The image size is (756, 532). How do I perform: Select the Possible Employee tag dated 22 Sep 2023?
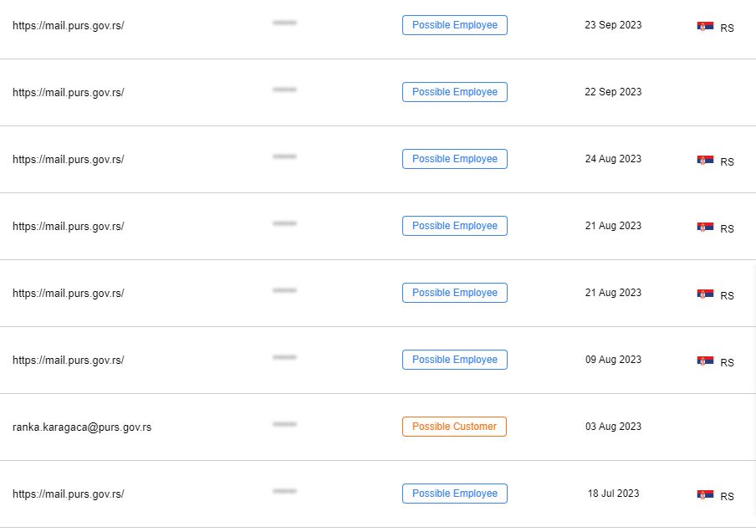click(x=455, y=92)
